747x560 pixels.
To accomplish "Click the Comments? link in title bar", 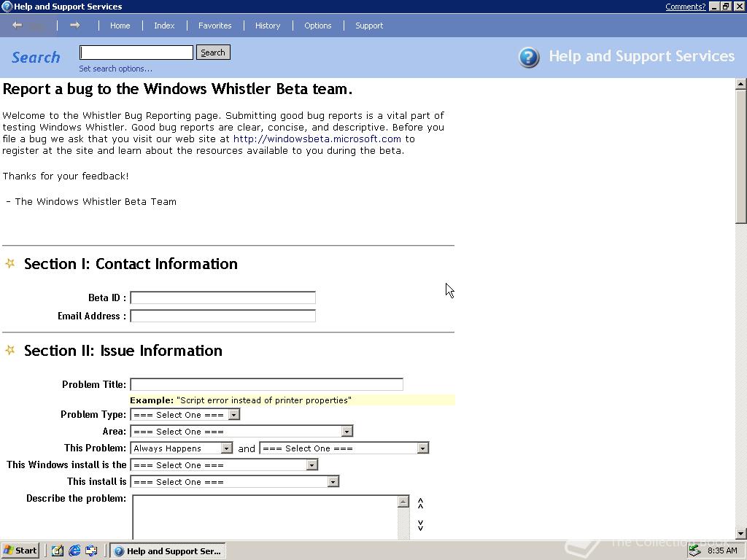I will [x=686, y=6].
